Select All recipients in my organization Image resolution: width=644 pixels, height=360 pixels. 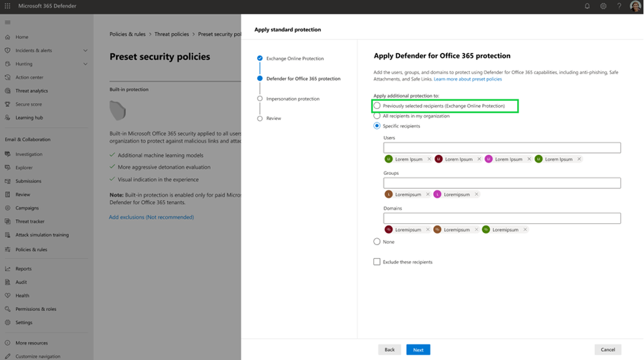pyautogui.click(x=376, y=116)
